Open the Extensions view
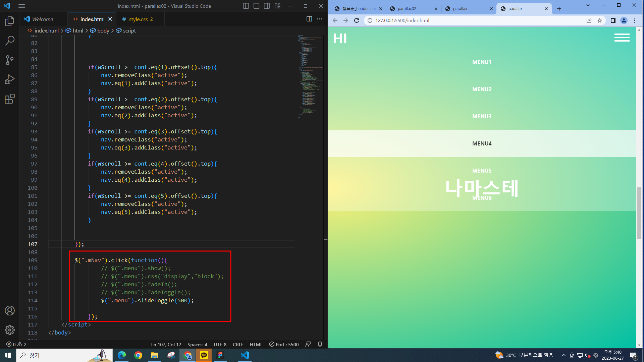Screen dimensions: 644x362 tap(10, 99)
